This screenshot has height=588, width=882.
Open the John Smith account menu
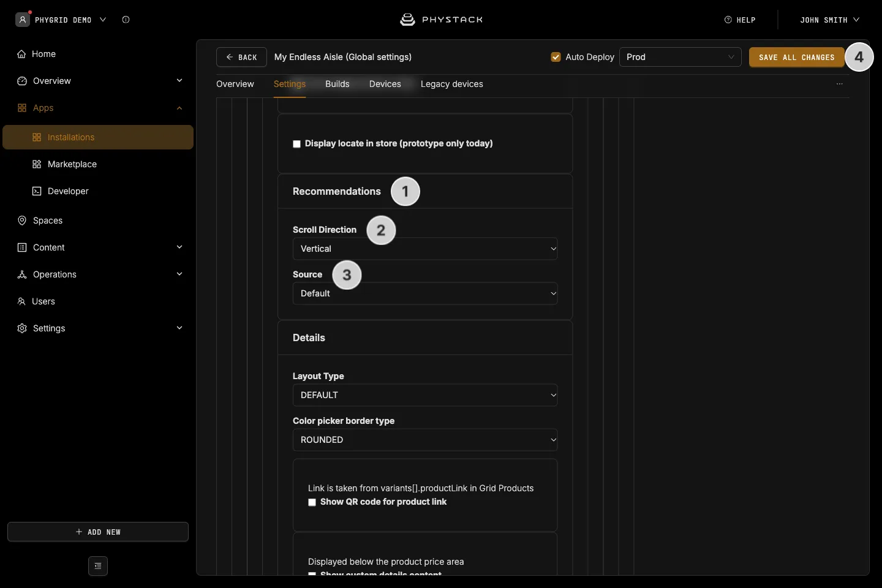coord(830,20)
